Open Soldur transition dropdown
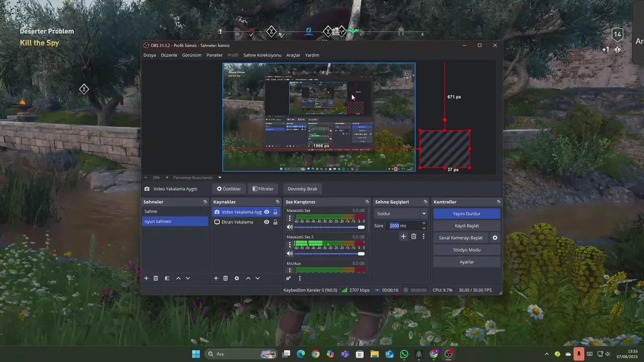The image size is (644, 362). click(401, 214)
